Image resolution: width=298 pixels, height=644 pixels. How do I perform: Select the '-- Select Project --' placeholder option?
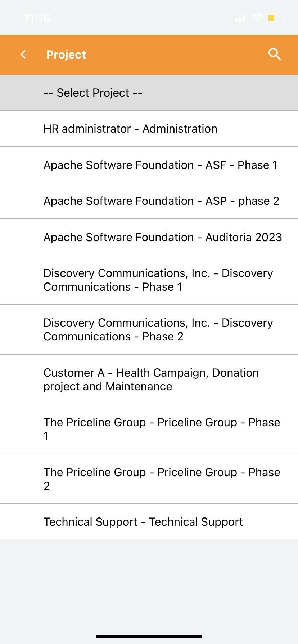(93, 93)
